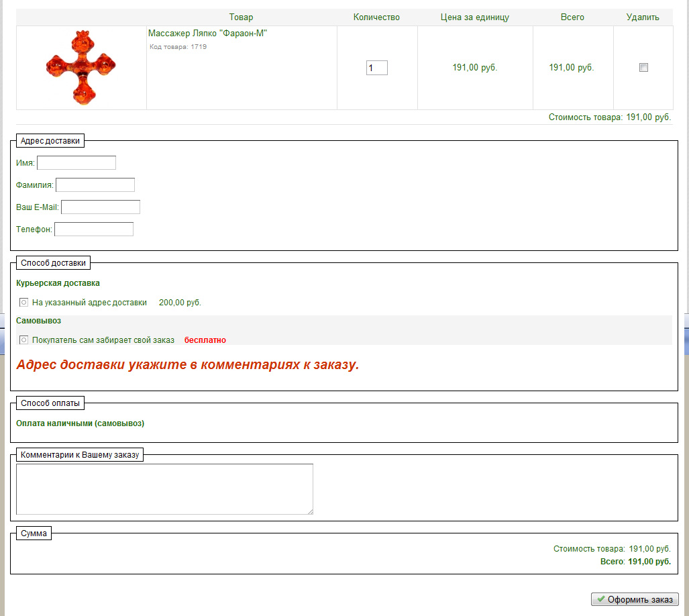This screenshot has height=616, width=689.
Task: Click "Стоимость товара: 191,00 руб." below the table
Action: point(609,117)
